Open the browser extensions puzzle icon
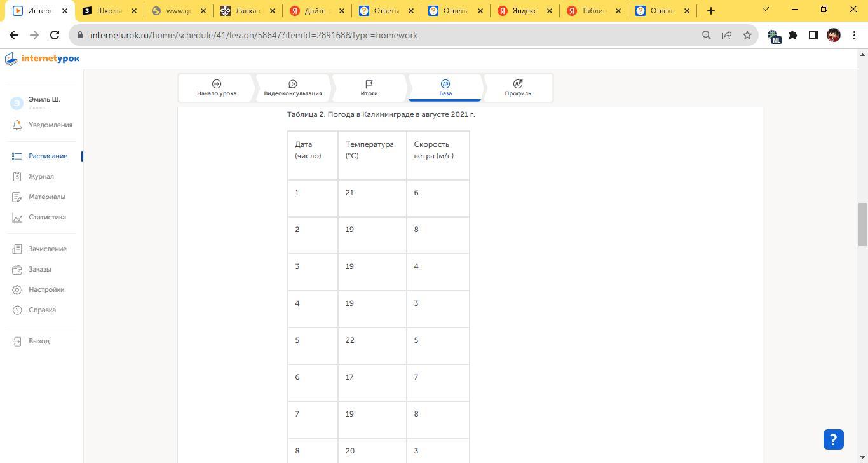This screenshot has width=868, height=463. [x=793, y=35]
